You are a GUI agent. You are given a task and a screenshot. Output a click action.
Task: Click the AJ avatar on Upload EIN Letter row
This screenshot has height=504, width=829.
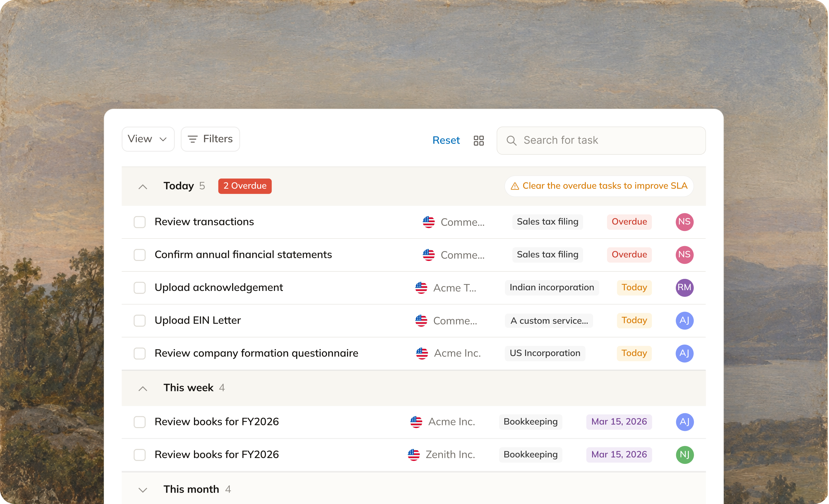tap(684, 320)
